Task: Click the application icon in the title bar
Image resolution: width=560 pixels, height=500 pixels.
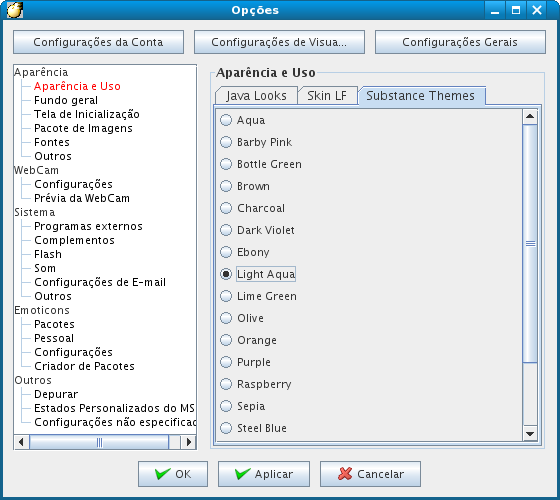Action: [x=15, y=10]
